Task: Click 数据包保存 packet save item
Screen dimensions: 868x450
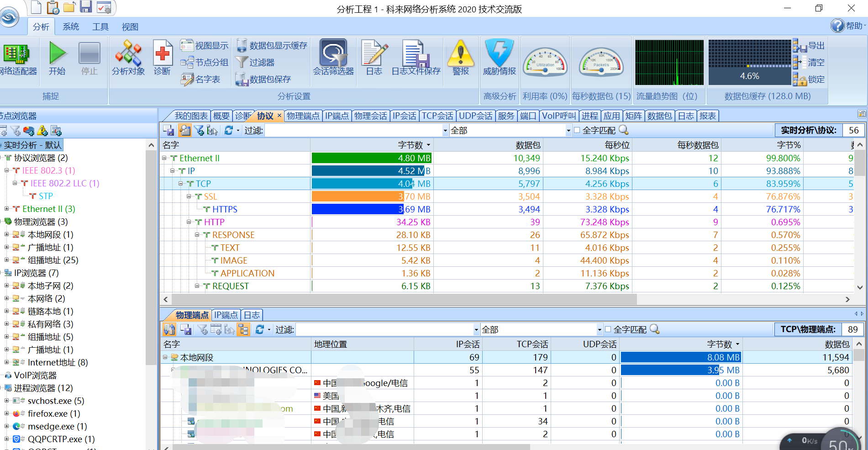Action: (x=263, y=79)
